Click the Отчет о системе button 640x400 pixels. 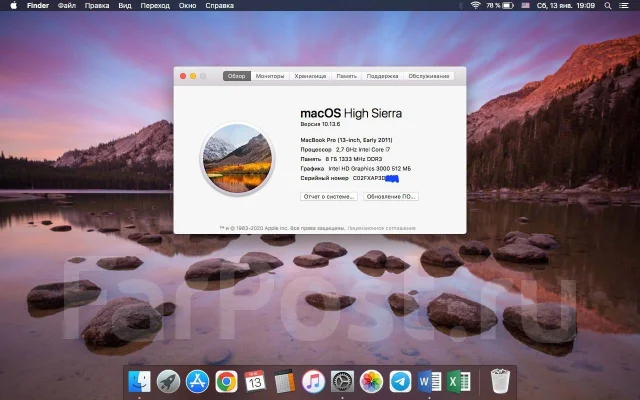[329, 197]
